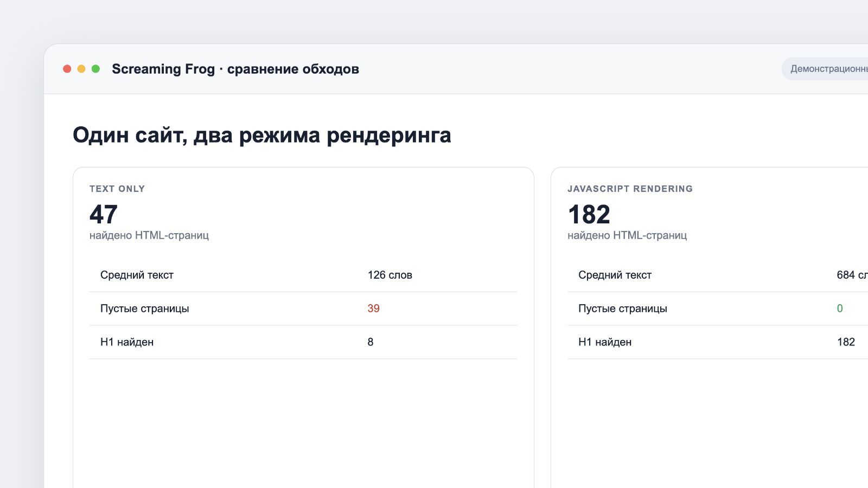The height and width of the screenshot is (488, 868).
Task: Click the green value 0
Action: coord(840,309)
